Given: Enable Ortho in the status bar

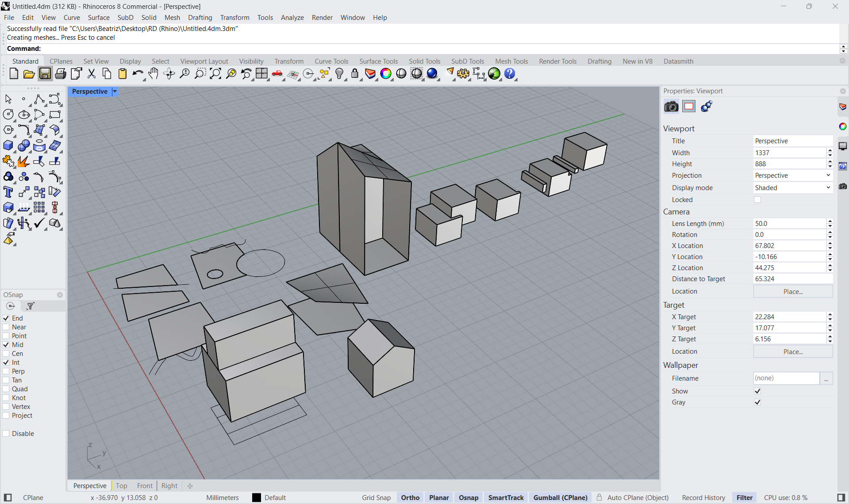Looking at the screenshot, I should [410, 497].
